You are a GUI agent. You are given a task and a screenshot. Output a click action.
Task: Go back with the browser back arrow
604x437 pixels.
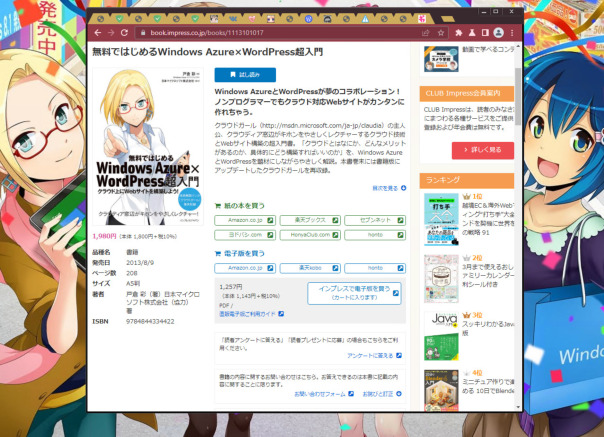point(98,33)
